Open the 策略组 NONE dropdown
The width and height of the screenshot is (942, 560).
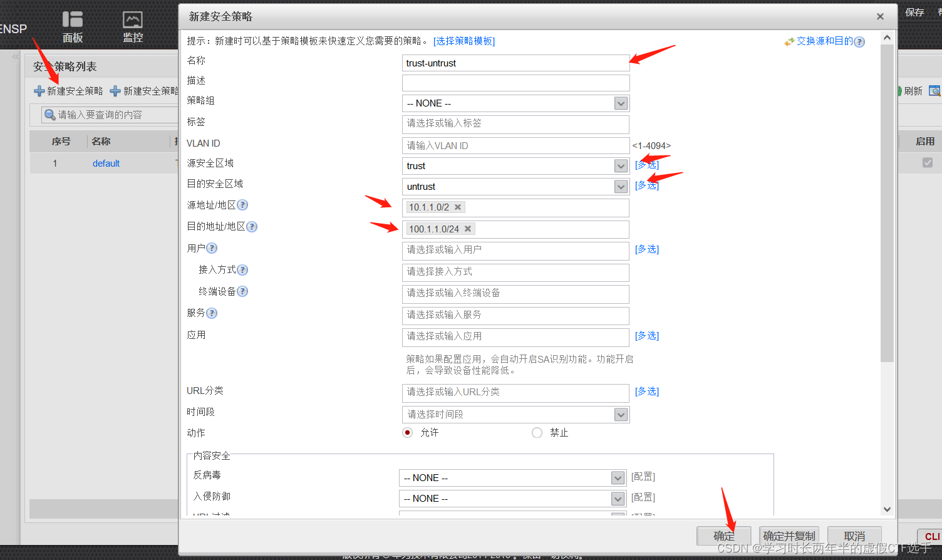click(515, 103)
